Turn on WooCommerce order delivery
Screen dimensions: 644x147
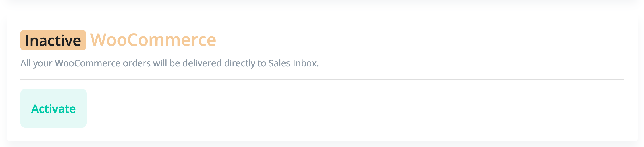click(53, 108)
